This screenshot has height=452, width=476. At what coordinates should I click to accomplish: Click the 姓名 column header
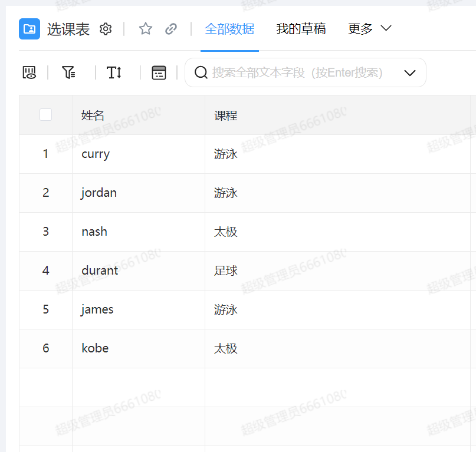93,116
